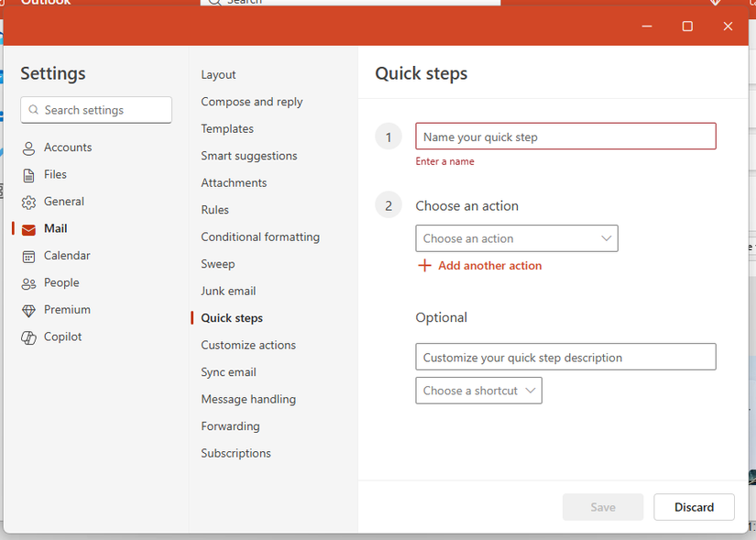Click the Premium diamond icon
The width and height of the screenshot is (756, 540).
28,310
